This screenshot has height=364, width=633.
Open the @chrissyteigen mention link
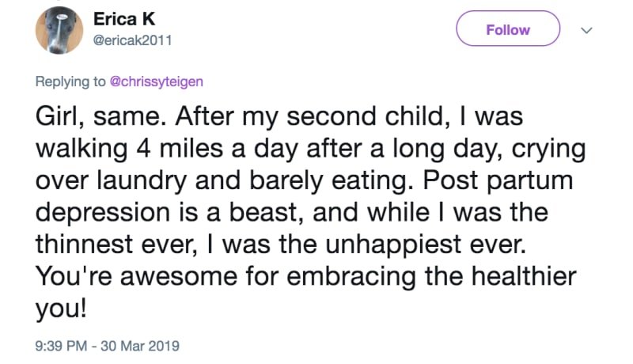(156, 82)
